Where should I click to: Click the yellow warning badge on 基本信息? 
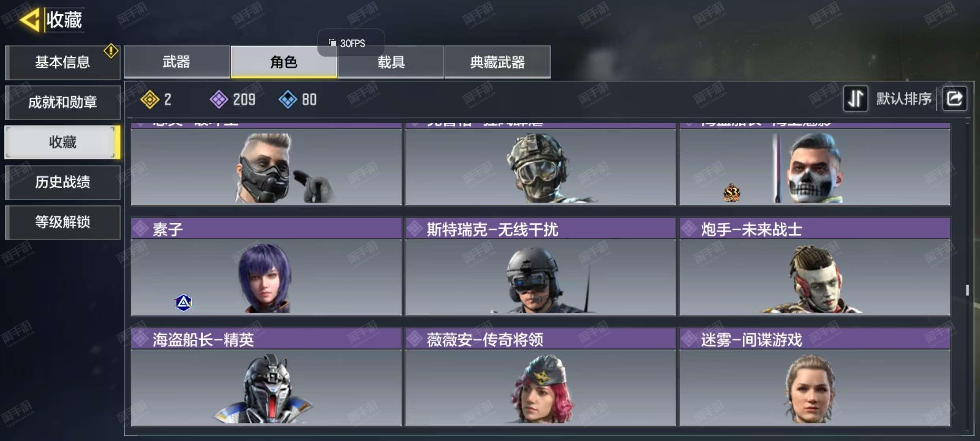pyautogui.click(x=111, y=51)
